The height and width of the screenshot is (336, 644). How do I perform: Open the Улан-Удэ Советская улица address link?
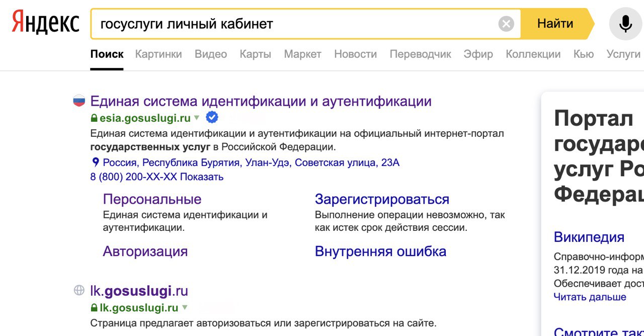pos(251,162)
